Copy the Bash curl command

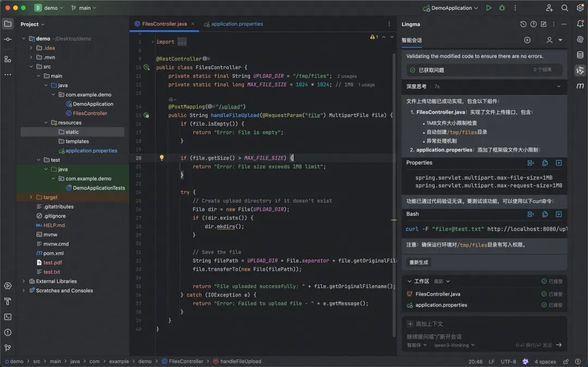point(545,214)
